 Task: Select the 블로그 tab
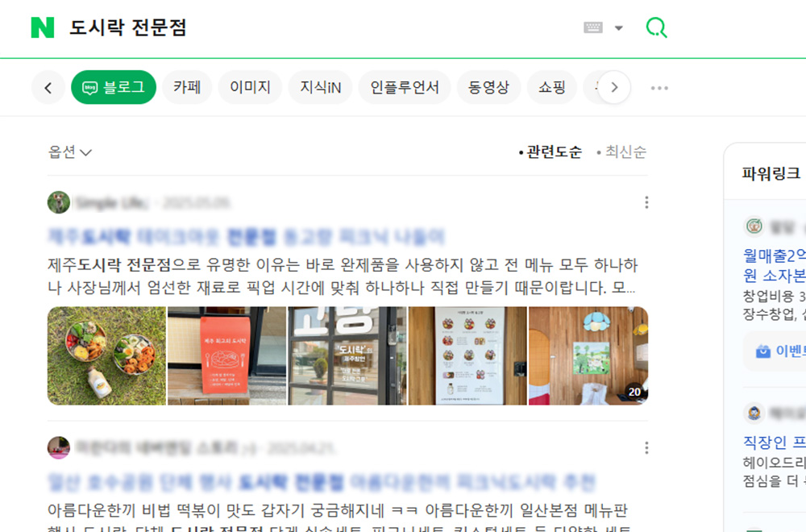[x=114, y=87]
